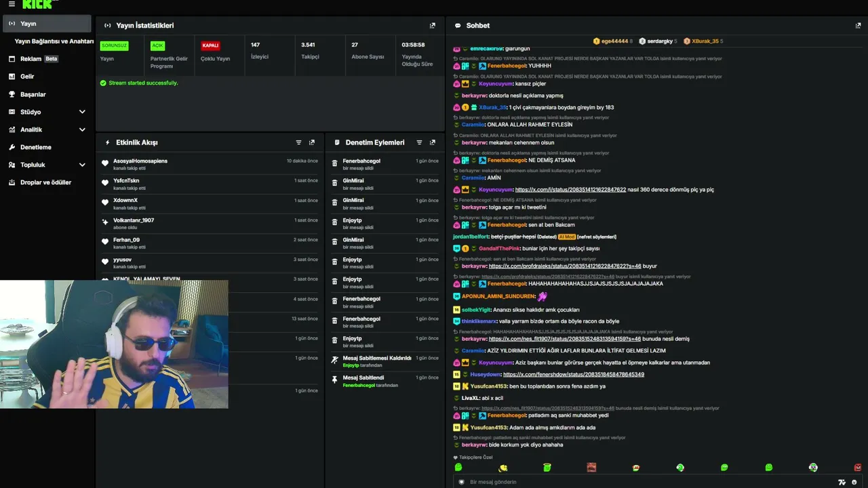Click the AÇIK partner program badge
868x488 pixels.
(x=157, y=45)
